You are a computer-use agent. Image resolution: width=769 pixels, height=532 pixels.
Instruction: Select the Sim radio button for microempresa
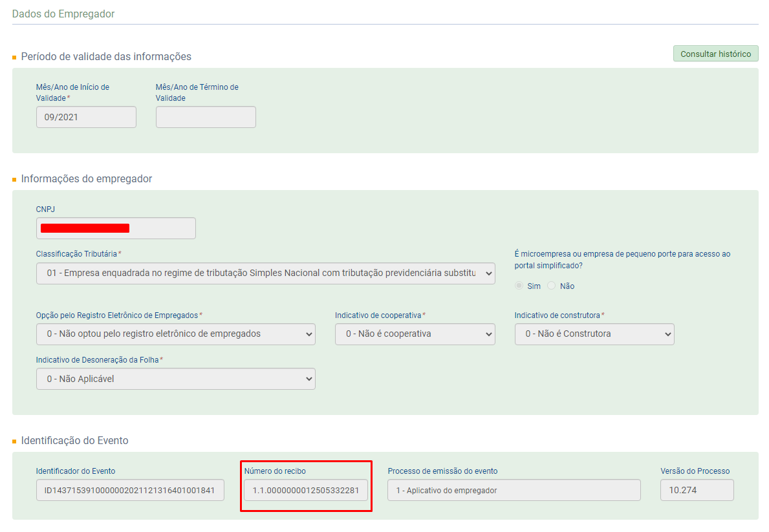coord(519,286)
